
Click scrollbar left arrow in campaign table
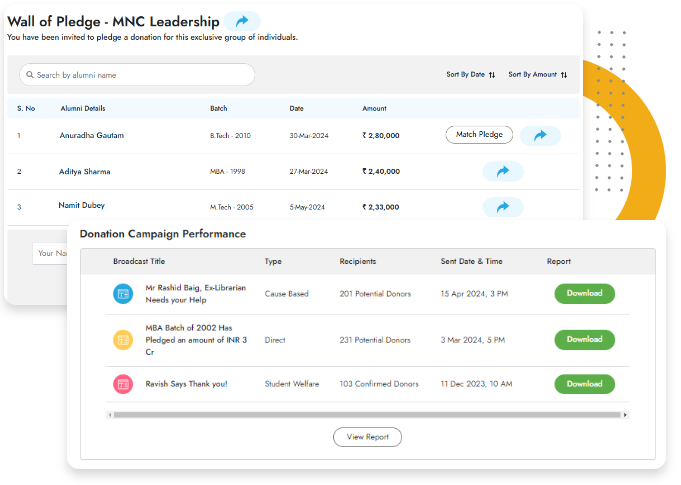(x=109, y=414)
